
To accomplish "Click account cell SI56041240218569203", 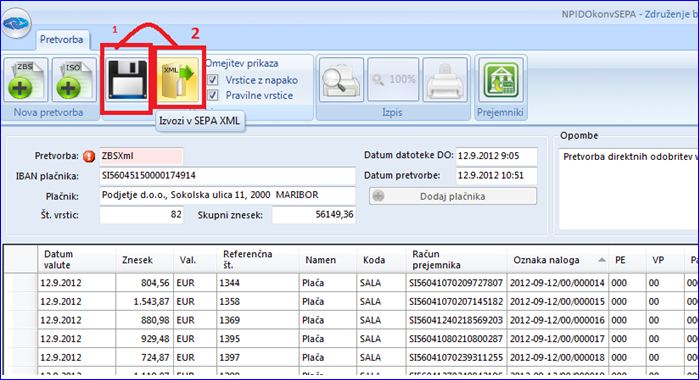I will pyautogui.click(x=456, y=320).
